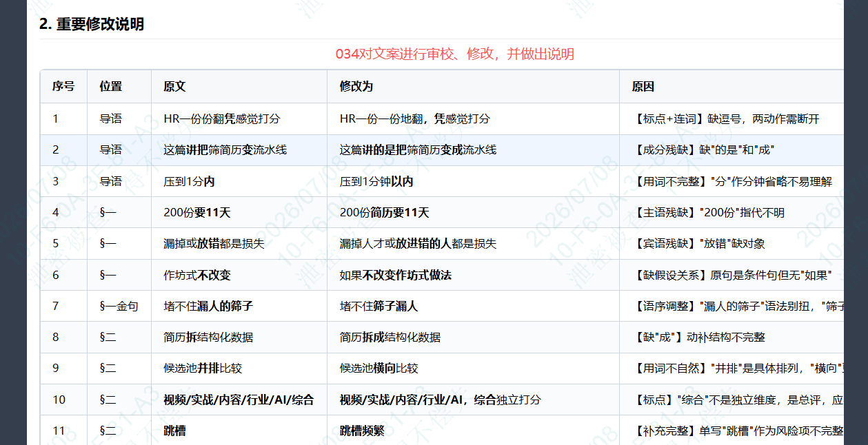This screenshot has height=445, width=868.
Task: Click row 5's original text 漏掉或放错都是损失
Action: [214, 244]
